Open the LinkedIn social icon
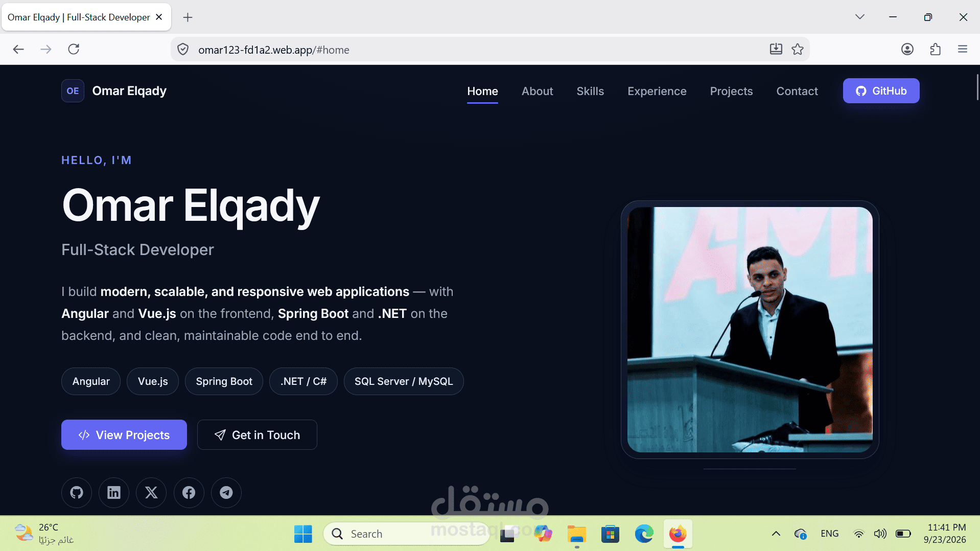Image resolution: width=980 pixels, height=551 pixels. click(x=114, y=492)
